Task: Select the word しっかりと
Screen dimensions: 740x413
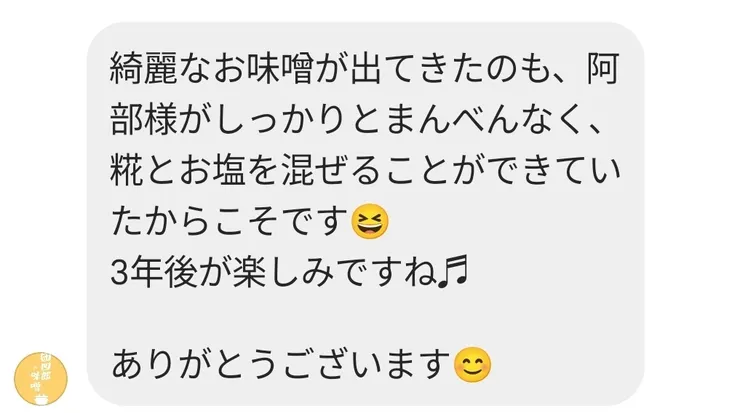Action: [299, 119]
